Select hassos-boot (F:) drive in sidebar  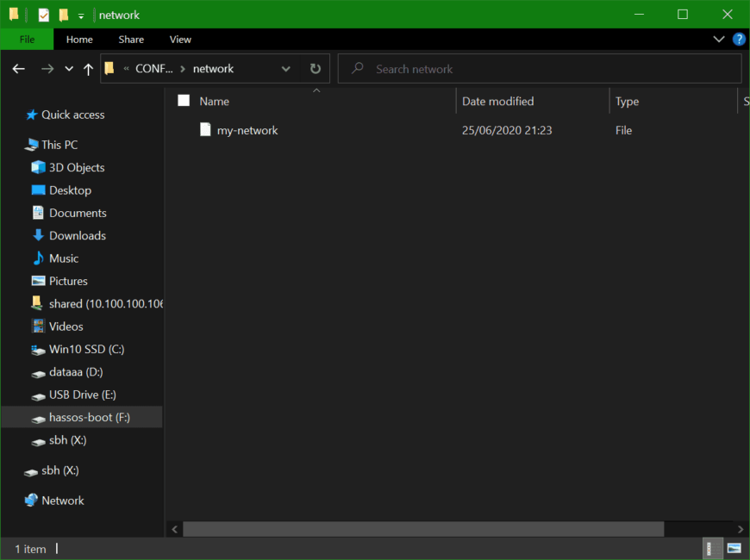click(x=89, y=417)
